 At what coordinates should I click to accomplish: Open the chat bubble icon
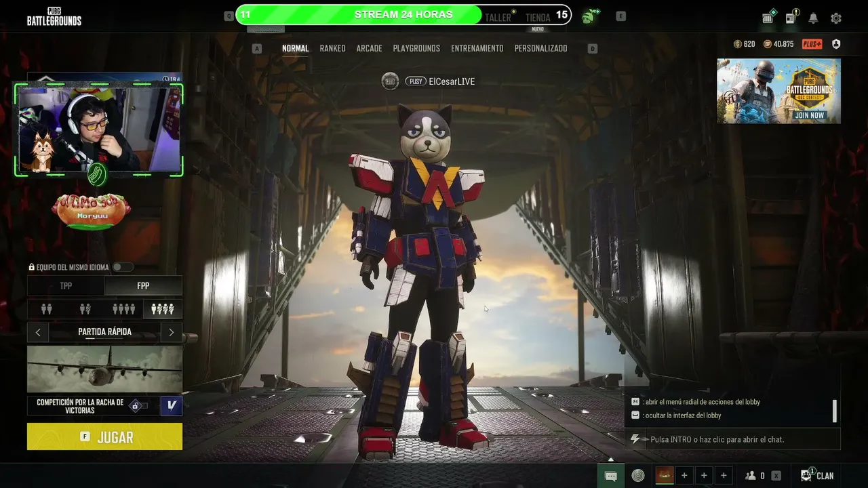point(610,476)
